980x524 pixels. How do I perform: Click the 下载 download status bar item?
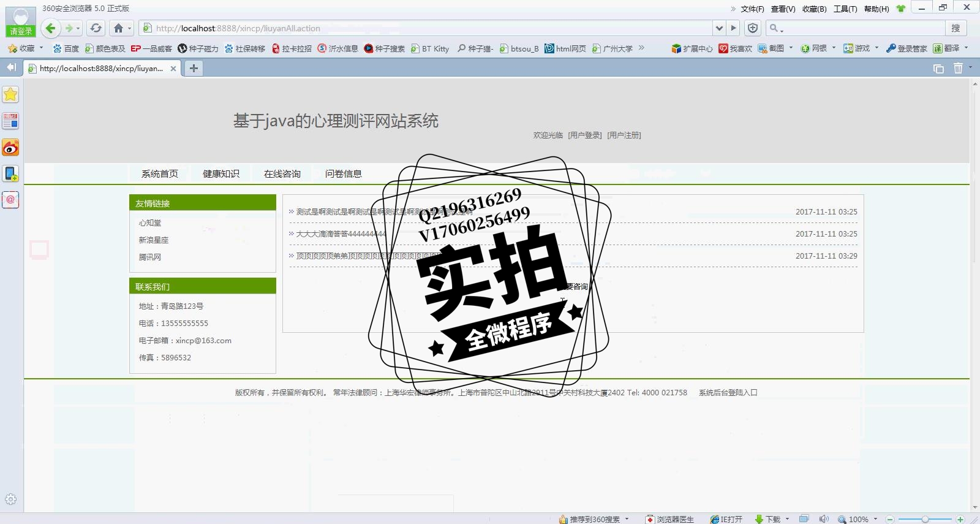[767, 519]
